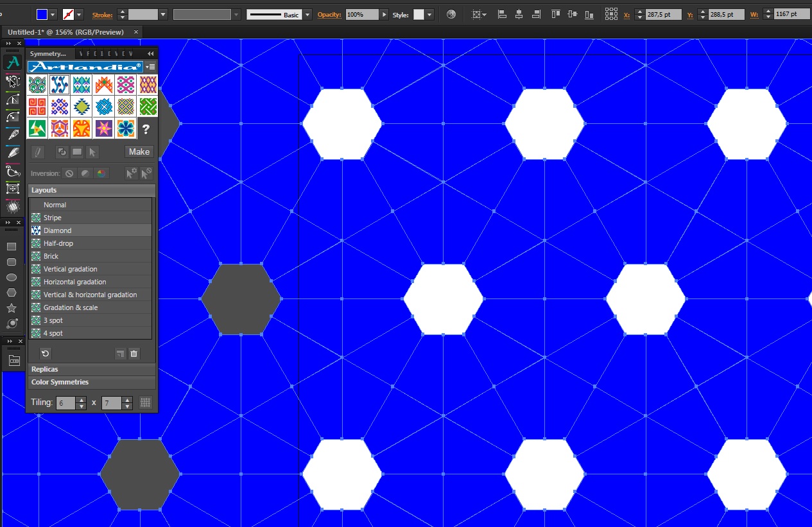Select the Type tool in the toolbox
Viewport: 812px width, 527px height.
click(12, 63)
